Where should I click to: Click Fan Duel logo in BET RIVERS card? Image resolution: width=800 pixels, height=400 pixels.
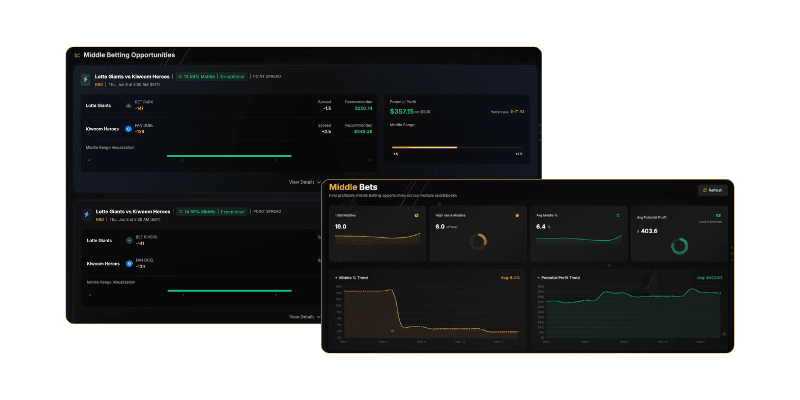(129, 264)
